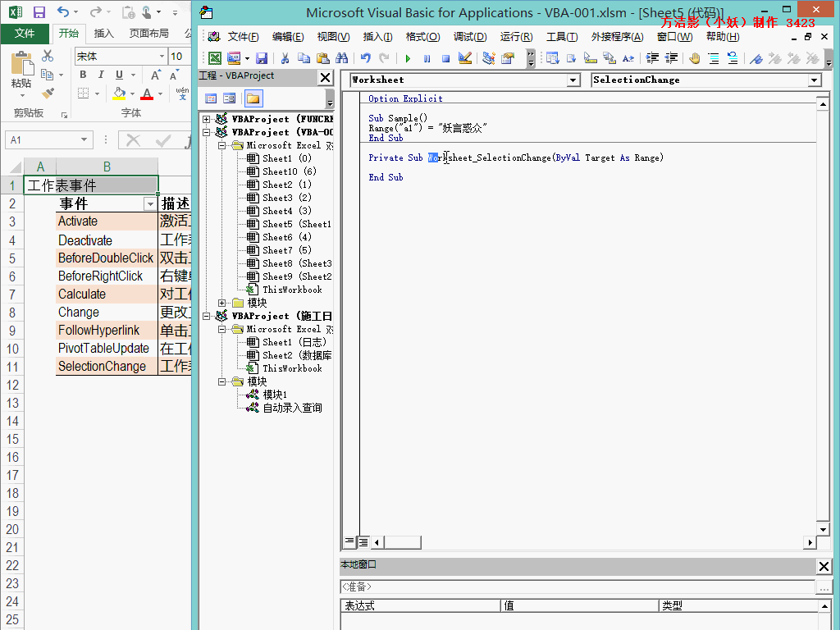Screen dimensions: 840x630
Task: Click the Paste icon in the VBA toolbar
Action: point(322,58)
